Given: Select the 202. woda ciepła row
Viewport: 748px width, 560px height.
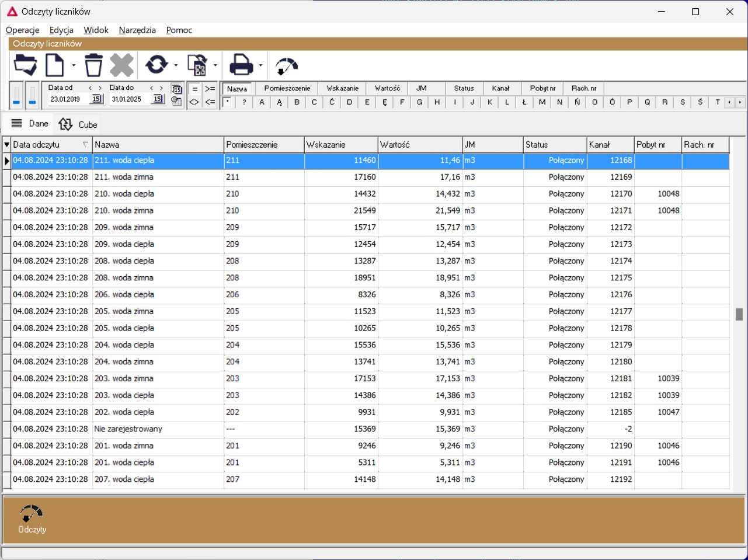Looking at the screenshot, I should (366, 412).
